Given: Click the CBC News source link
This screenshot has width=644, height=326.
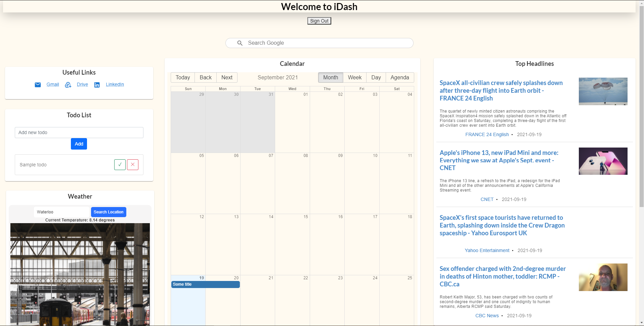Looking at the screenshot, I should (487, 316).
